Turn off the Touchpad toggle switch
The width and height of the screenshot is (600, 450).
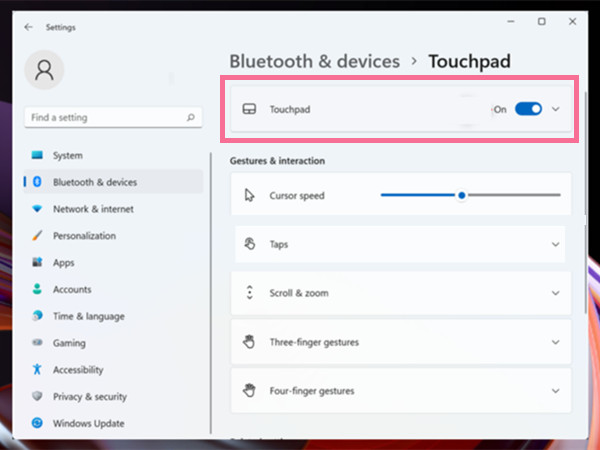click(x=528, y=109)
